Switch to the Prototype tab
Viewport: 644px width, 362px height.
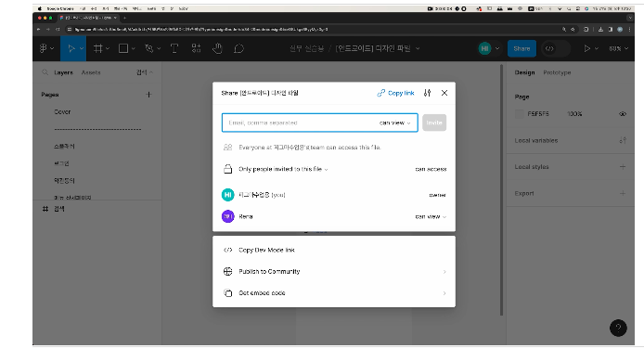click(557, 72)
